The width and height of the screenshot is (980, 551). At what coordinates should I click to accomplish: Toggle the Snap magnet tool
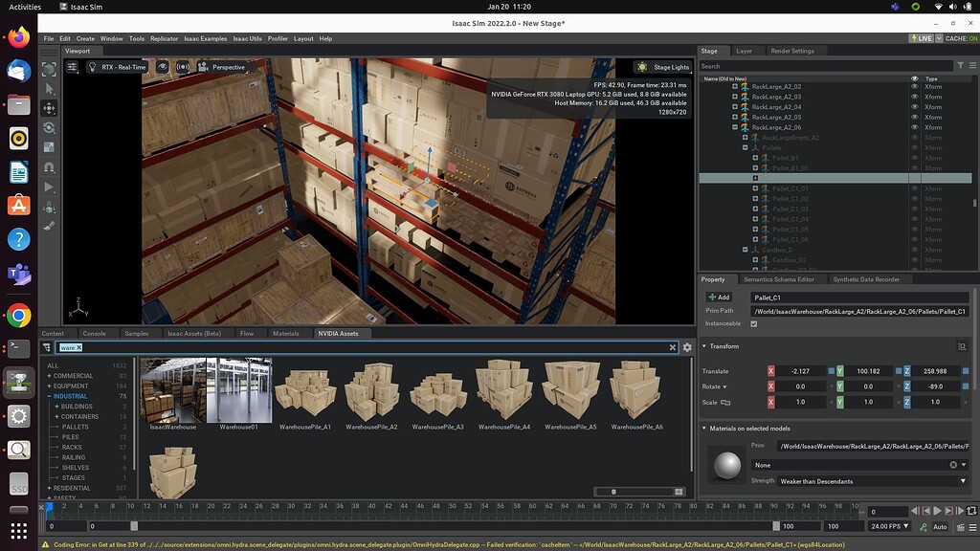(x=49, y=167)
